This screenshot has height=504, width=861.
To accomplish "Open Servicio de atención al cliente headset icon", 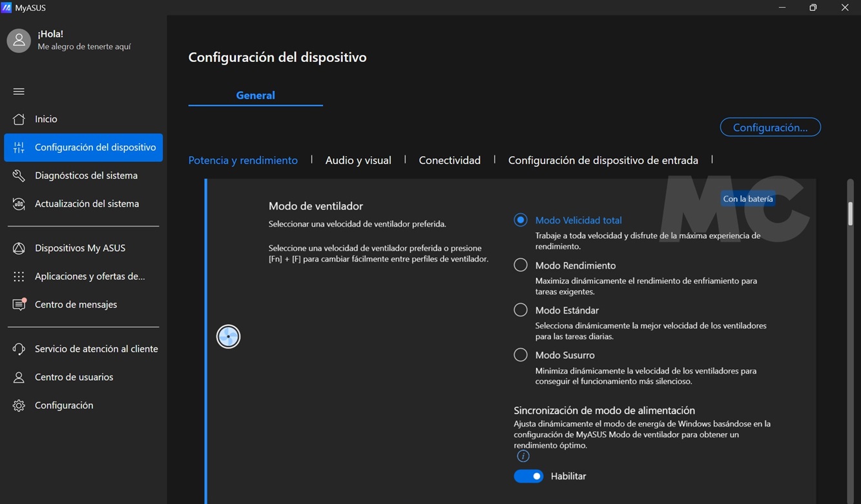I will tap(19, 349).
